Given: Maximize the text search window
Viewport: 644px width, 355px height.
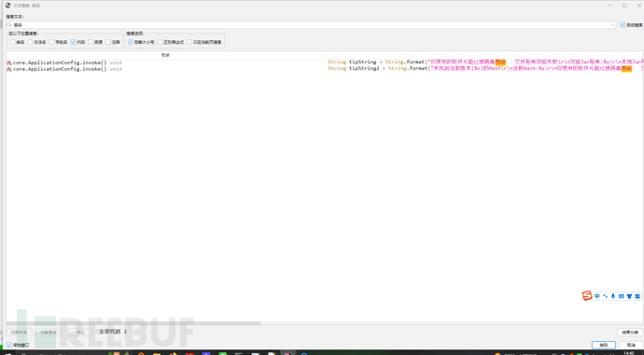Looking at the screenshot, I should click(624, 6).
